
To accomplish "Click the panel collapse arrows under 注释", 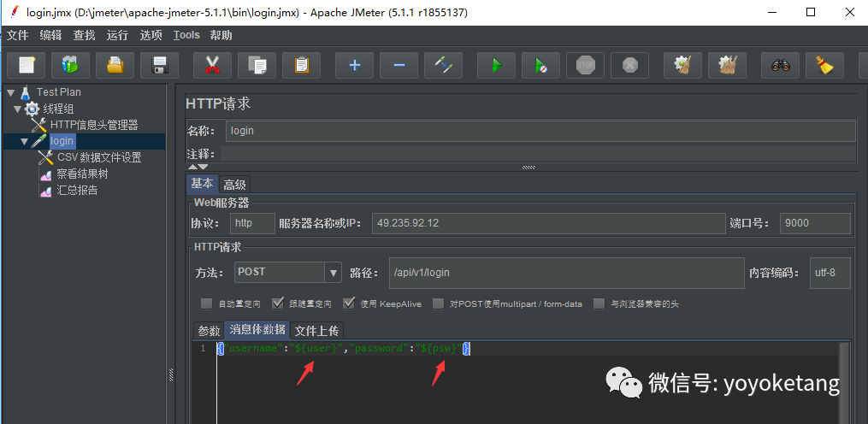I will pos(198,167).
